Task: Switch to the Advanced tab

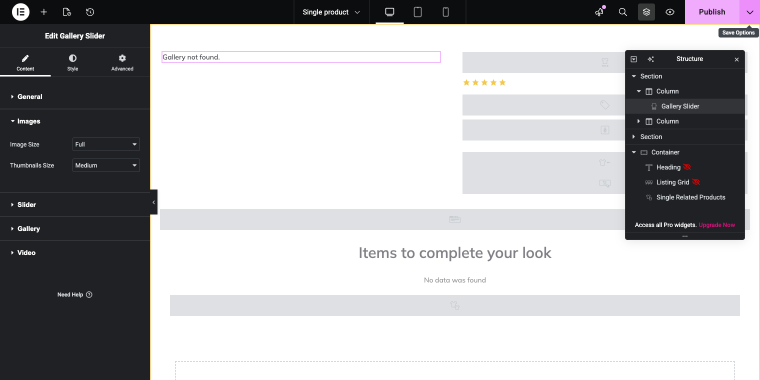Action: (x=122, y=63)
